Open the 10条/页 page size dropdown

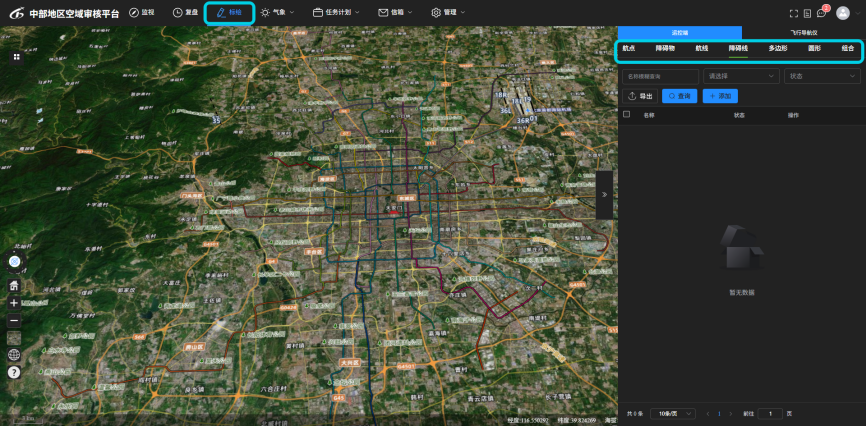673,413
